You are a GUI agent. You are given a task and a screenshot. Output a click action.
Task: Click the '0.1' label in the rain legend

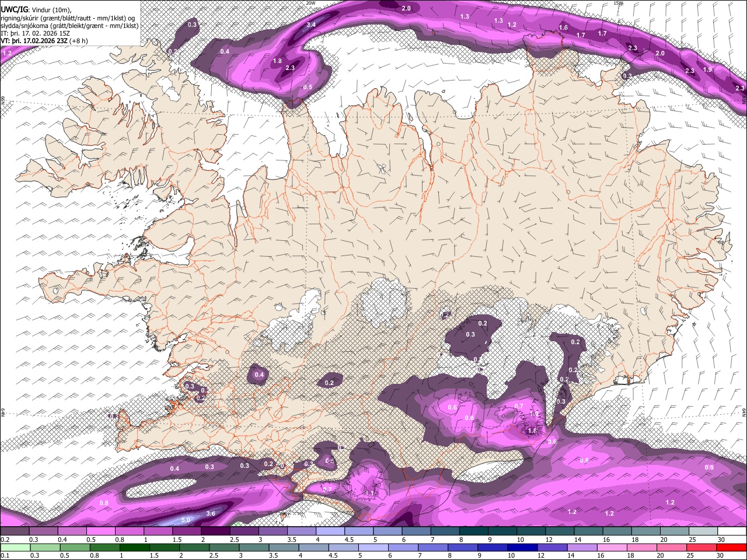pos(5,556)
